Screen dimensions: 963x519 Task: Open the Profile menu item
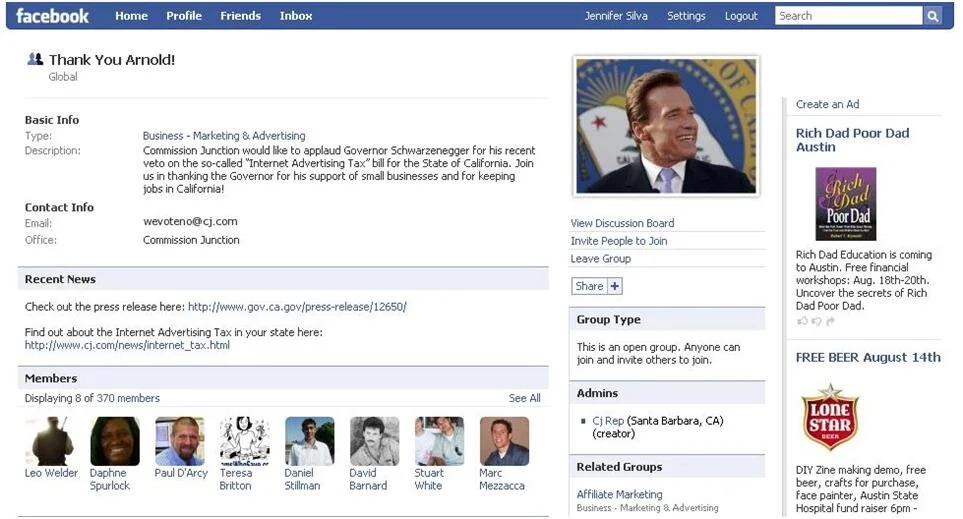(x=184, y=16)
